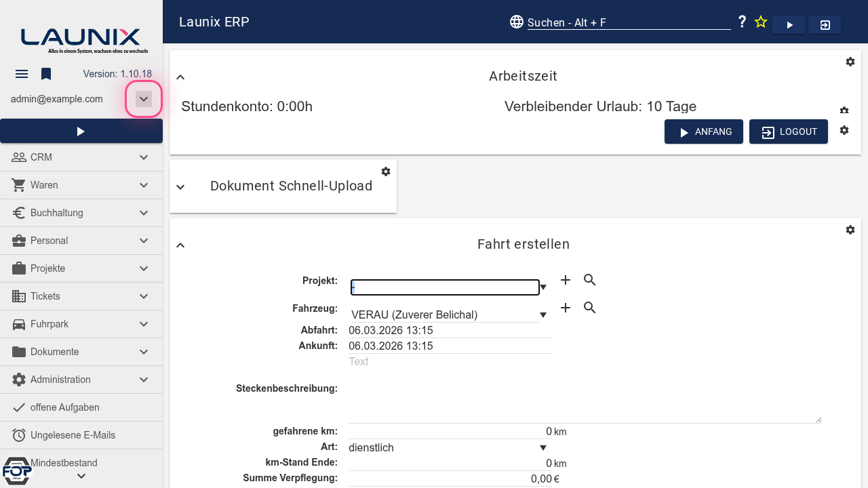The height and width of the screenshot is (488, 868).
Task: Expand the Fuhrpark menu
Action: point(81,324)
